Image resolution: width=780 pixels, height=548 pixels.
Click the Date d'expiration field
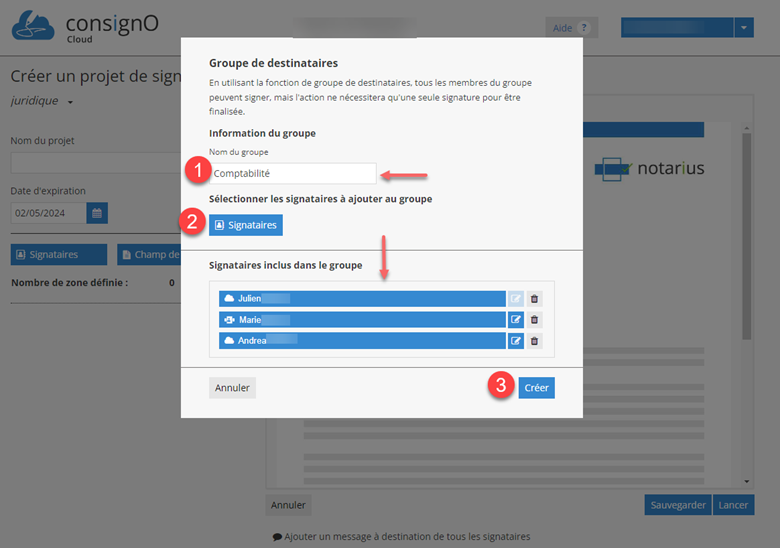pos(48,213)
